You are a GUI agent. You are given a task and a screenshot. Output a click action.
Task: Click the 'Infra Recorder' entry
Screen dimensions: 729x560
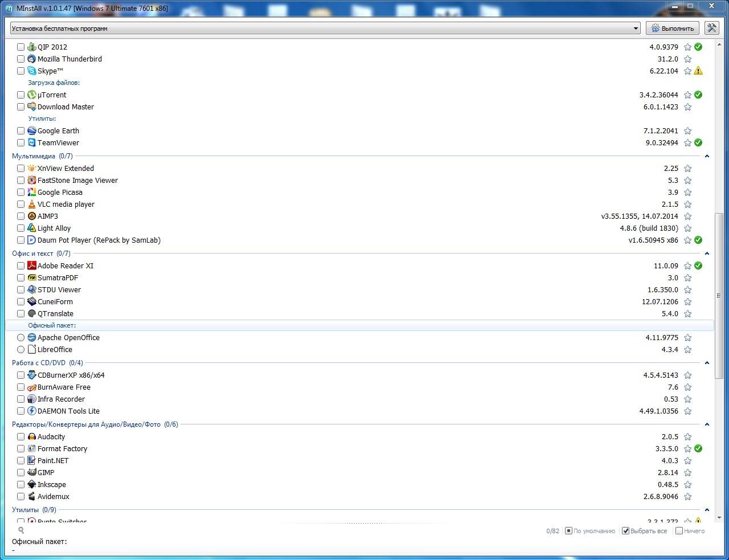(x=61, y=399)
